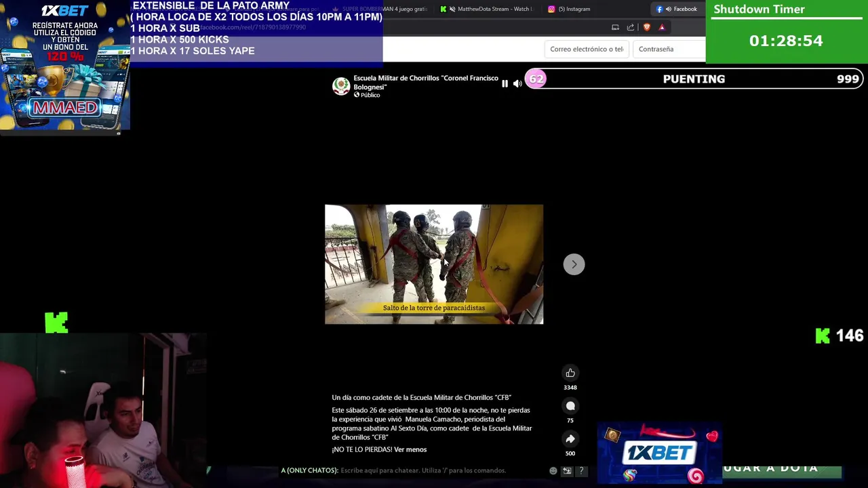Open the reel comments bubble icon

tap(570, 406)
